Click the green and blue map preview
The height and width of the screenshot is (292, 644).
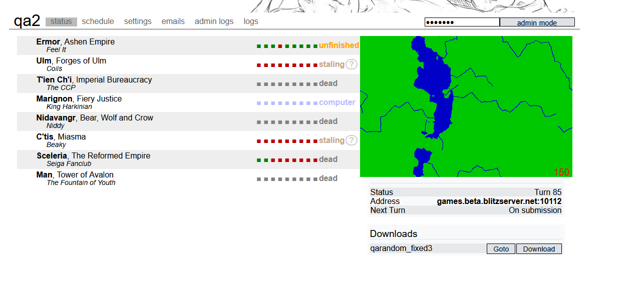pos(466,106)
